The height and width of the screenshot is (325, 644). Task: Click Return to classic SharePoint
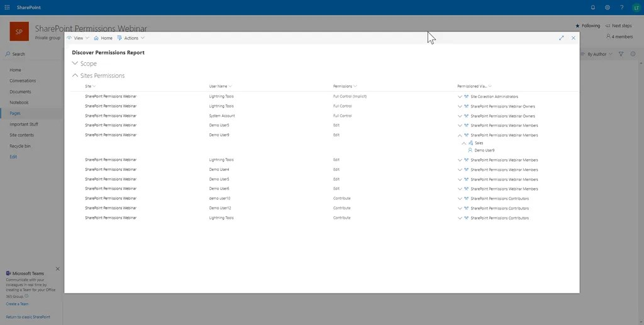pos(28,317)
